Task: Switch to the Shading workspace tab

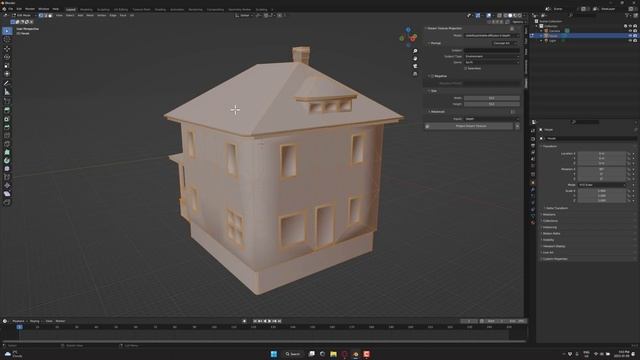Action: [x=160, y=9]
